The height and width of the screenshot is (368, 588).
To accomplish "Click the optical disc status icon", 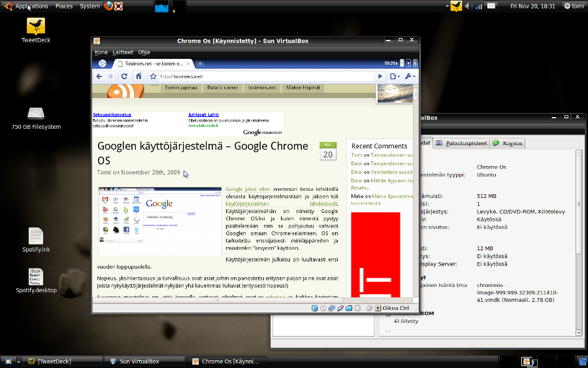I will click(323, 308).
